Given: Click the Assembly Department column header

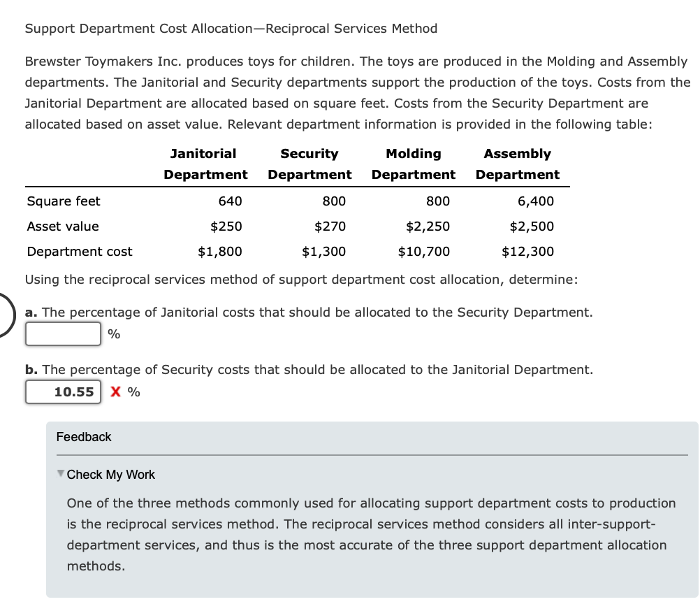Looking at the screenshot, I should 517,164.
